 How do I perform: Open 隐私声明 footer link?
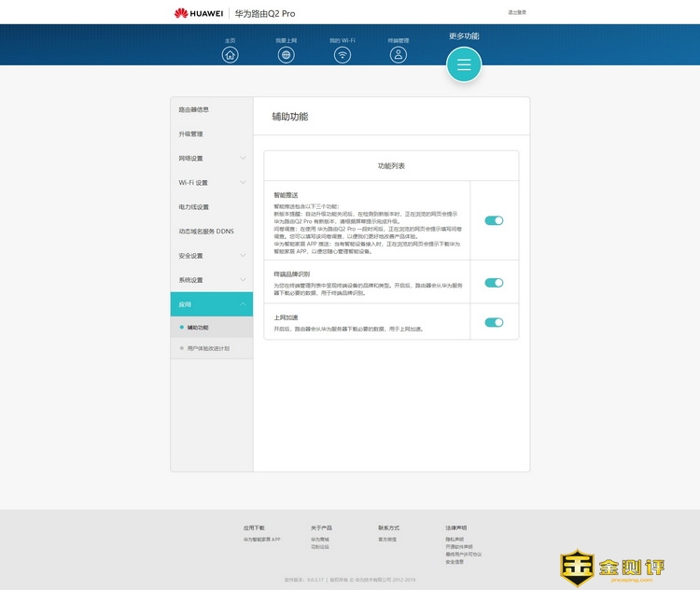point(455,539)
